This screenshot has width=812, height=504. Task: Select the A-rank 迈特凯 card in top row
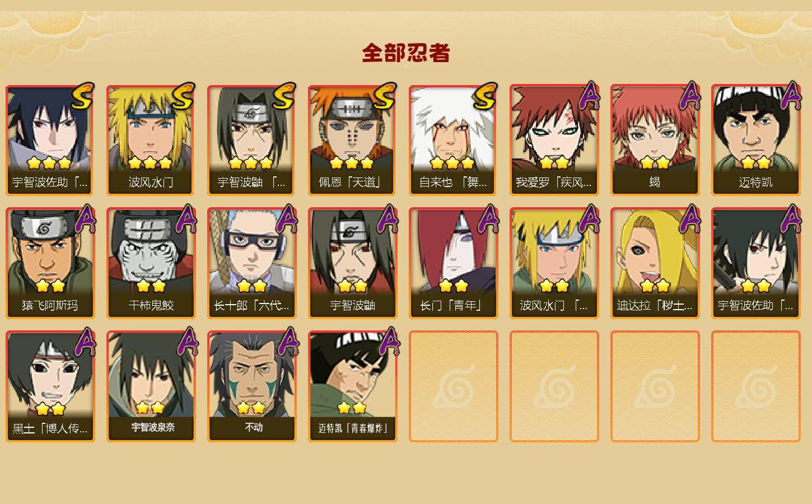click(x=755, y=140)
